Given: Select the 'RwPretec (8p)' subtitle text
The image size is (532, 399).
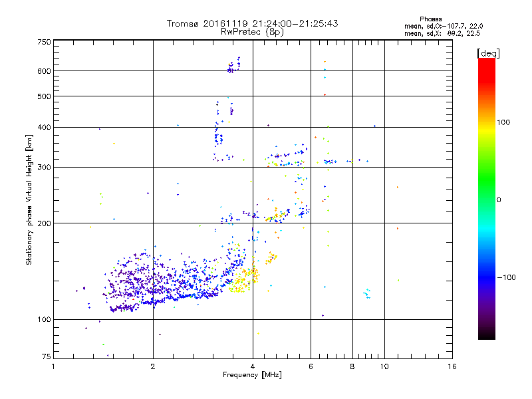Looking at the screenshot, I should pos(252,32).
